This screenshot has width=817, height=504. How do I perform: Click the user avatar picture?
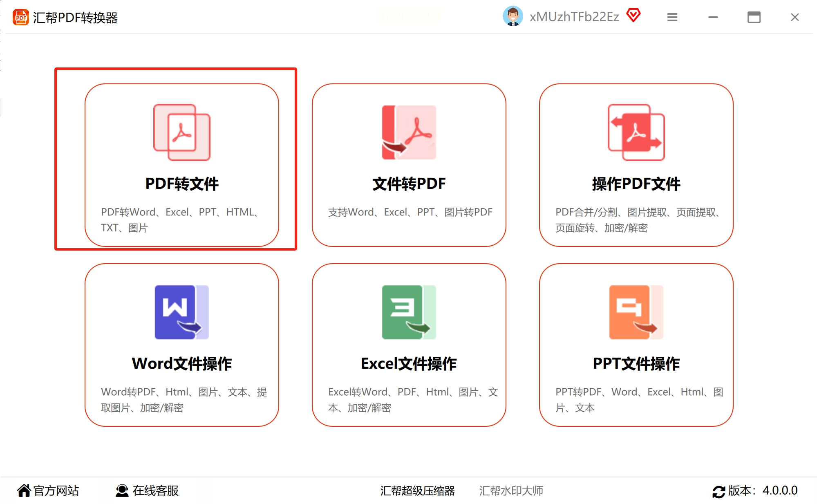pyautogui.click(x=513, y=16)
